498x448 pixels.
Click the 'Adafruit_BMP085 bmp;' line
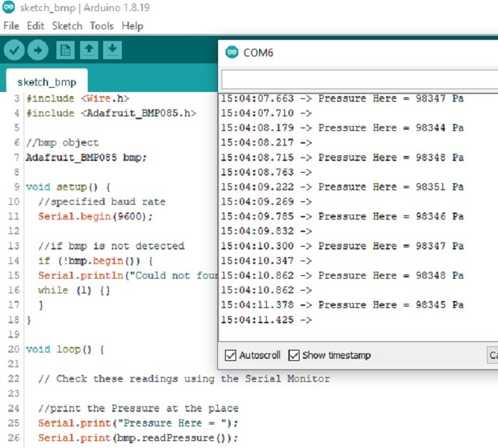click(x=86, y=157)
